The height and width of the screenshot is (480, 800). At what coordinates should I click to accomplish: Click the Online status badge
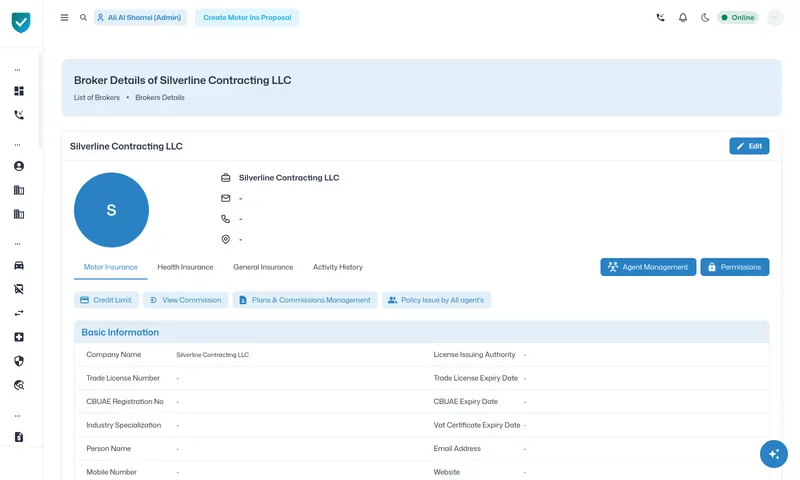coord(738,17)
